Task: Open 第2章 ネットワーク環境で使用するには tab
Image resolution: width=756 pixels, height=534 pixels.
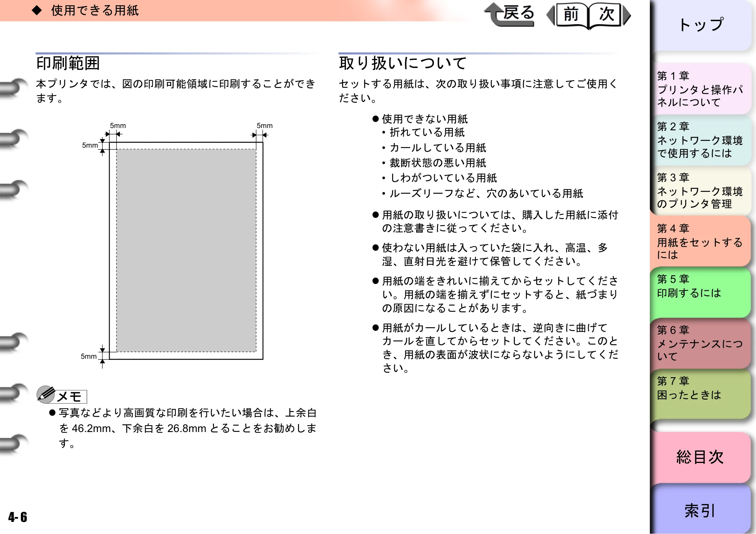Action: [x=701, y=140]
